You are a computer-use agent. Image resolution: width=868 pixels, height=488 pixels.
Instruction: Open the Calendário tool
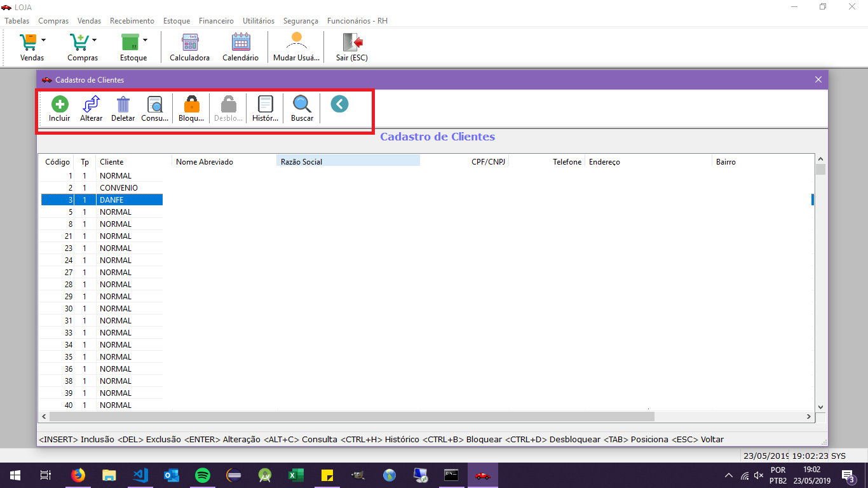[x=241, y=43]
